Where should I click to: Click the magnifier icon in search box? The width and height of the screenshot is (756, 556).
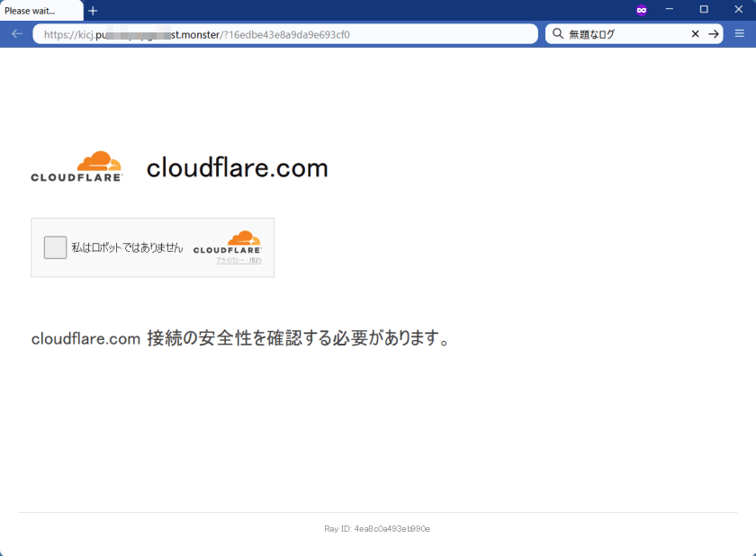[x=558, y=33]
